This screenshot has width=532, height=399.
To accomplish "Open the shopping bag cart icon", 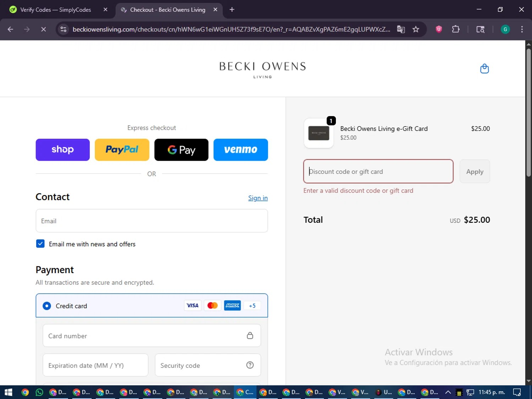I will point(484,68).
